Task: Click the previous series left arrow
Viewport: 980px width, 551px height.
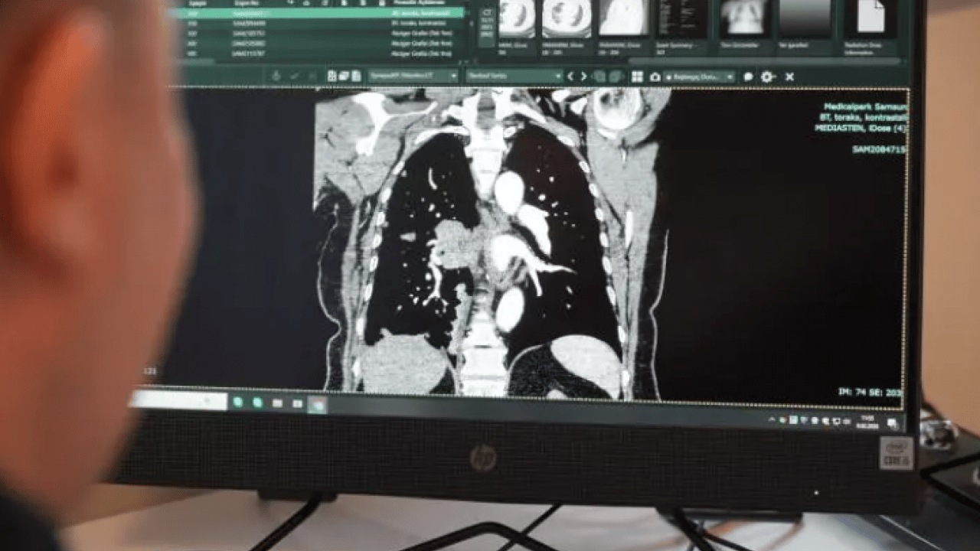Action: click(x=570, y=77)
